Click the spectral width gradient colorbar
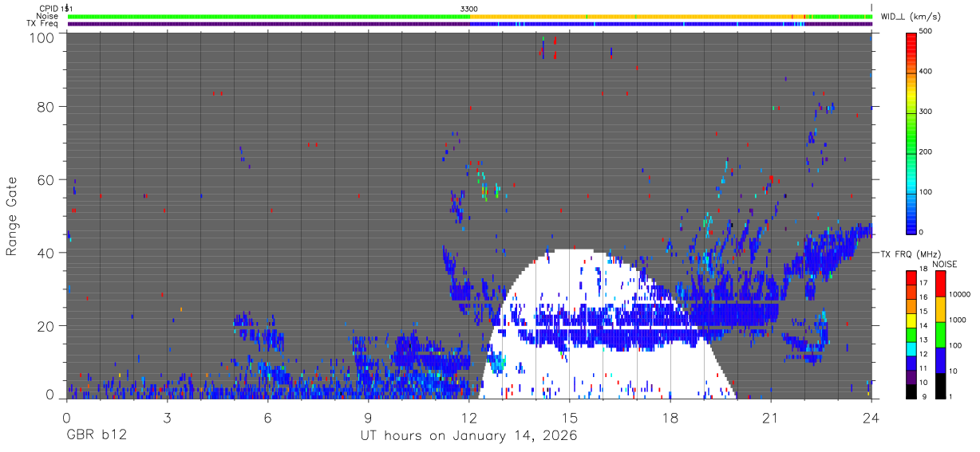The image size is (980, 452). [x=911, y=132]
